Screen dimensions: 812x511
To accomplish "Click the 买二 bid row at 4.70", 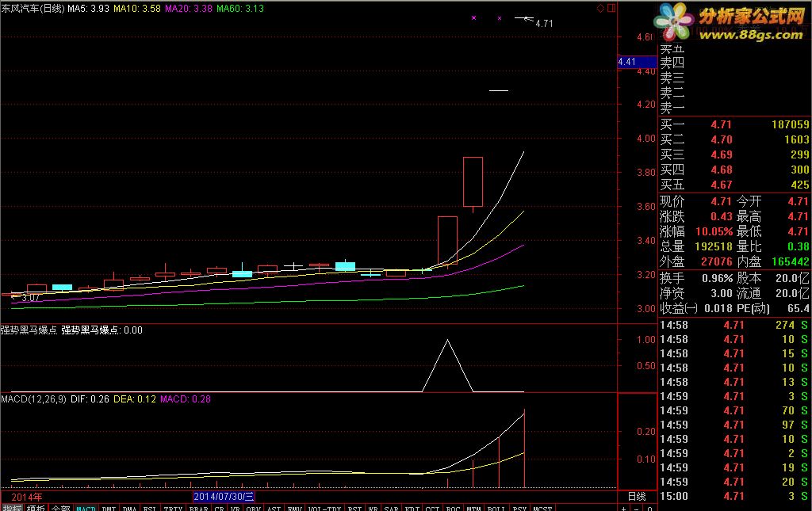I will click(x=733, y=139).
